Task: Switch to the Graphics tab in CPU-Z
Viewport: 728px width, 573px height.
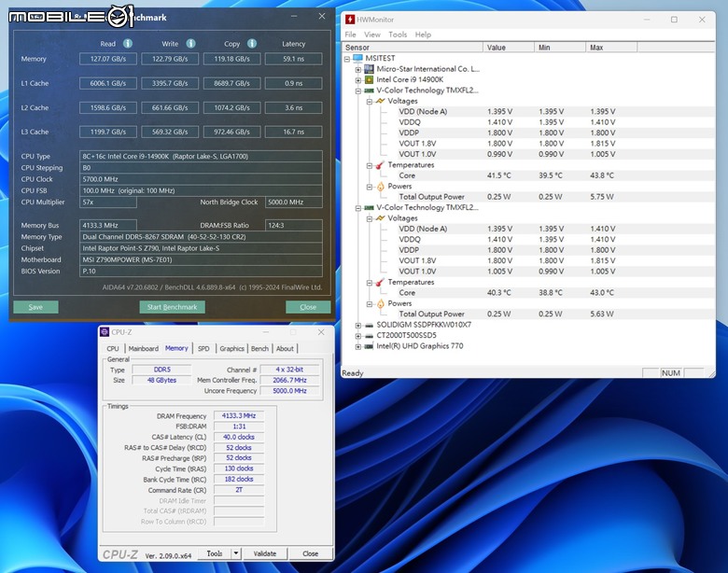Action: click(231, 348)
